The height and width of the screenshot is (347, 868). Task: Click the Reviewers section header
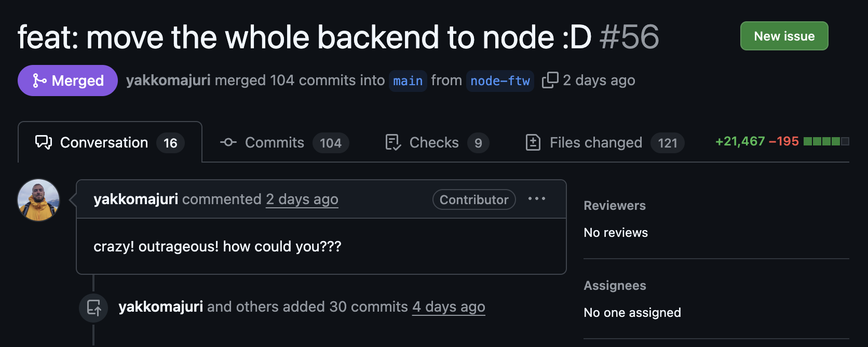tap(615, 206)
